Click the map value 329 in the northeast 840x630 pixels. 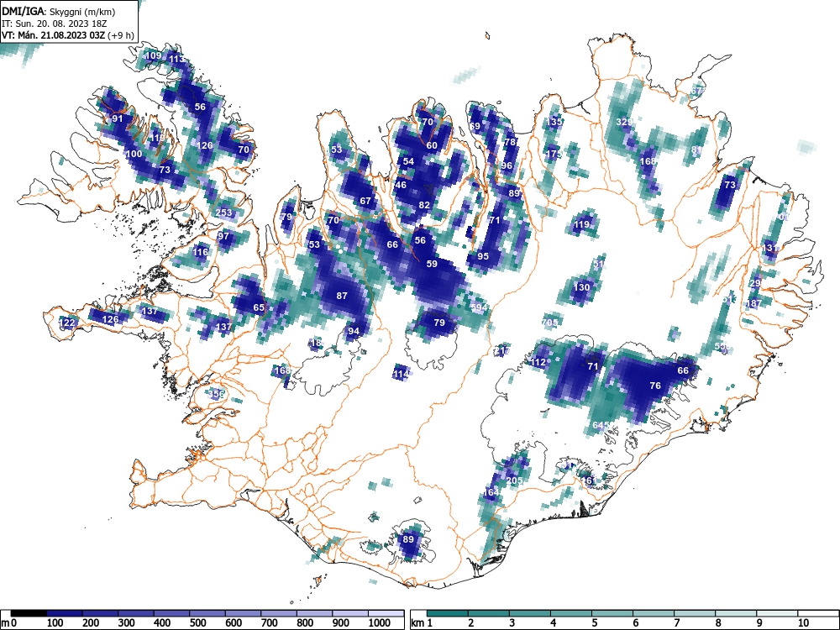(x=624, y=122)
